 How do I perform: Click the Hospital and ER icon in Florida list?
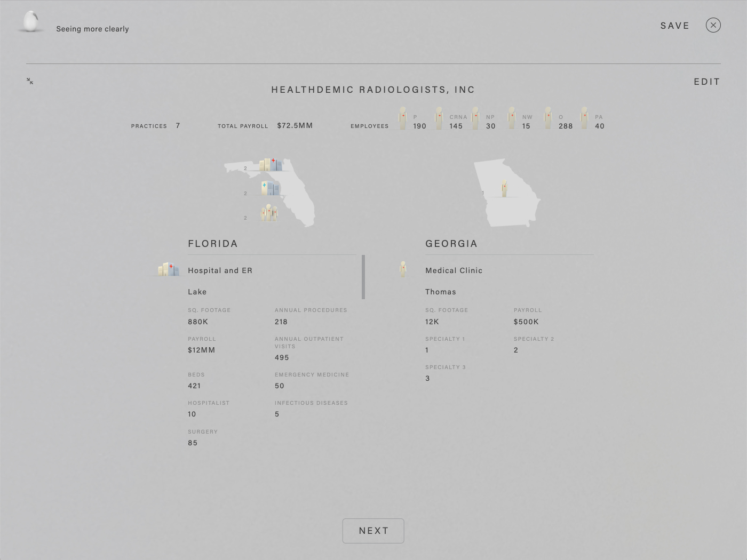point(168,269)
